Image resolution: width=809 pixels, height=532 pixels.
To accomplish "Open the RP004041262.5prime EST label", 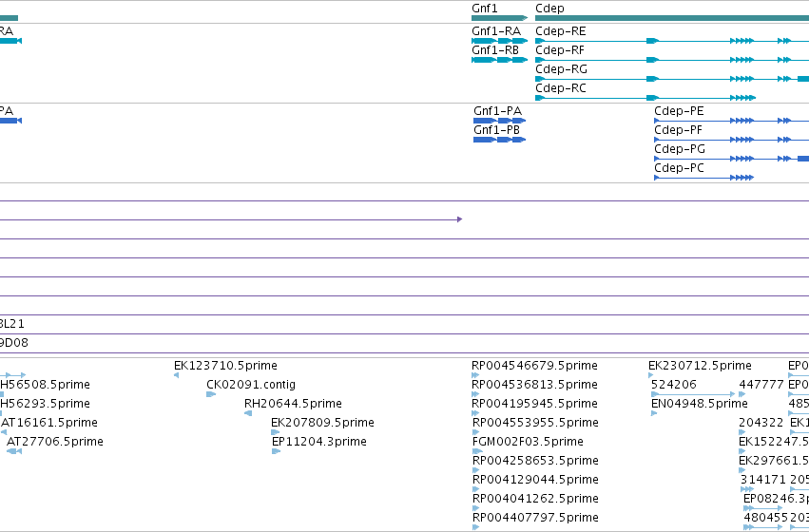I will pyautogui.click(x=535, y=499).
